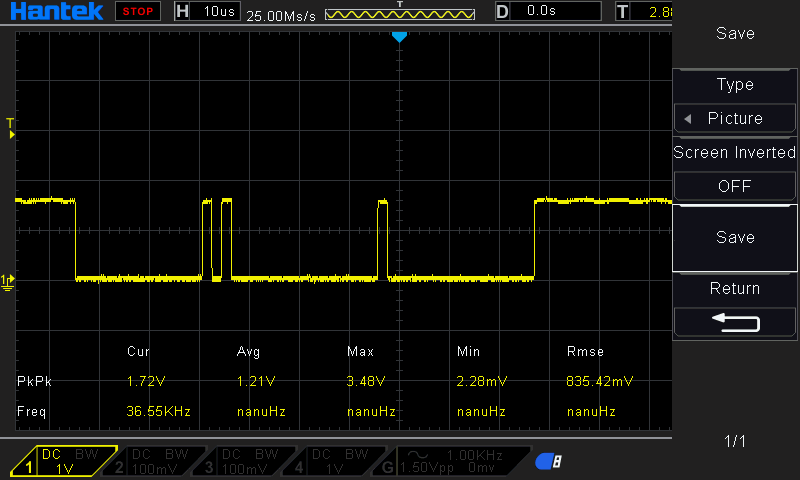This screenshot has width=800, height=480.
Task: Click the Hantek logo
Action: [x=57, y=11]
